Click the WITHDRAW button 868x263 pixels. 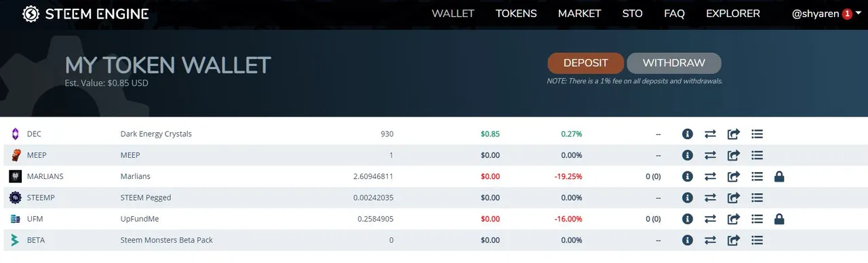(x=674, y=63)
